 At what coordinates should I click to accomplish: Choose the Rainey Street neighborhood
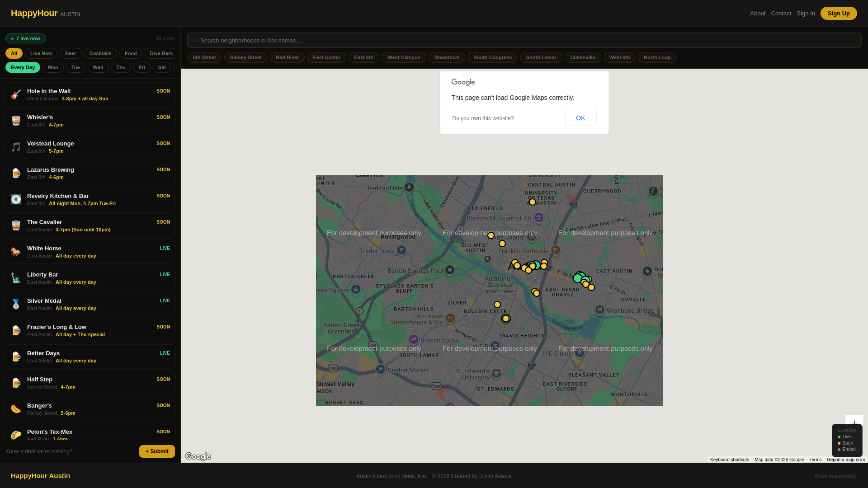click(x=246, y=57)
